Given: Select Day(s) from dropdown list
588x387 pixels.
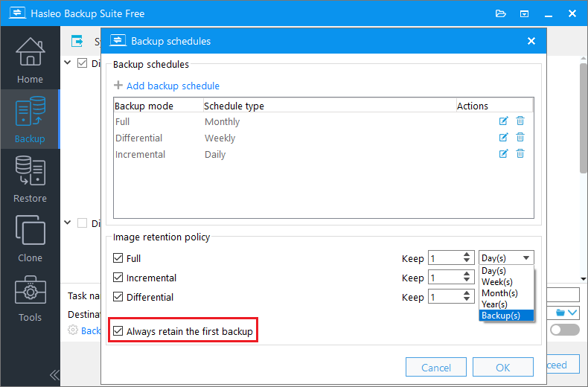Looking at the screenshot, I should pos(506,271).
